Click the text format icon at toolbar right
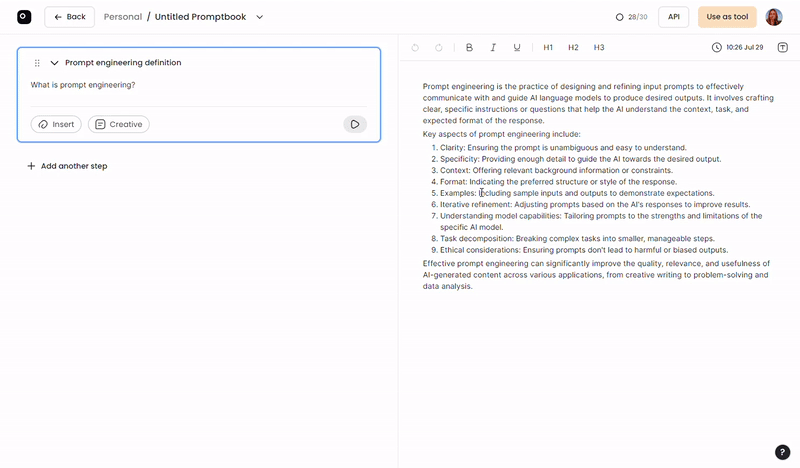The height and width of the screenshot is (468, 800). pos(782,47)
